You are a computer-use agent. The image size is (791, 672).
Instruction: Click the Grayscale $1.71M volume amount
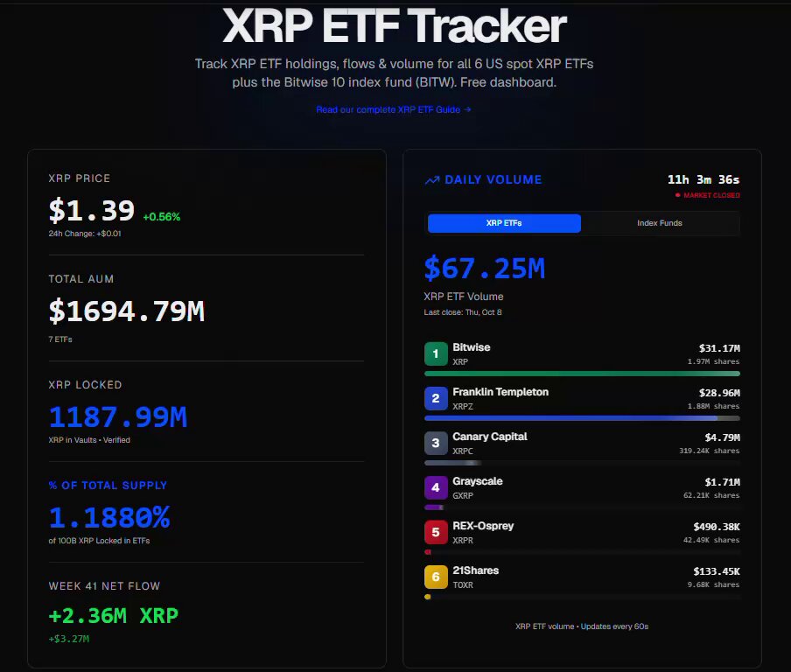[723, 482]
